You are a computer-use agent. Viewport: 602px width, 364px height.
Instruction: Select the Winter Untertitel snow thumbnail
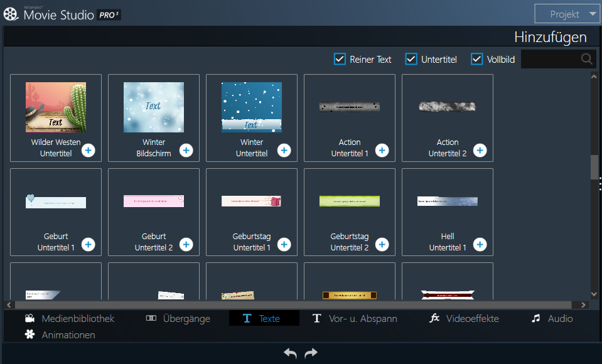[252, 107]
